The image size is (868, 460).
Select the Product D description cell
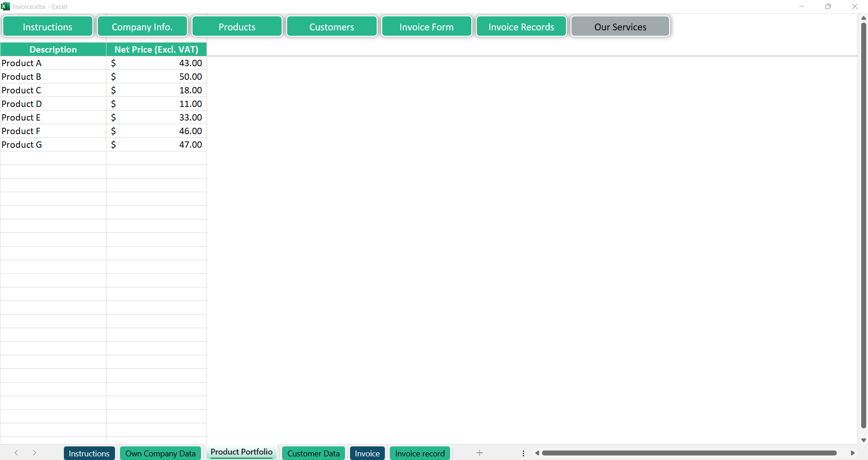(x=53, y=104)
